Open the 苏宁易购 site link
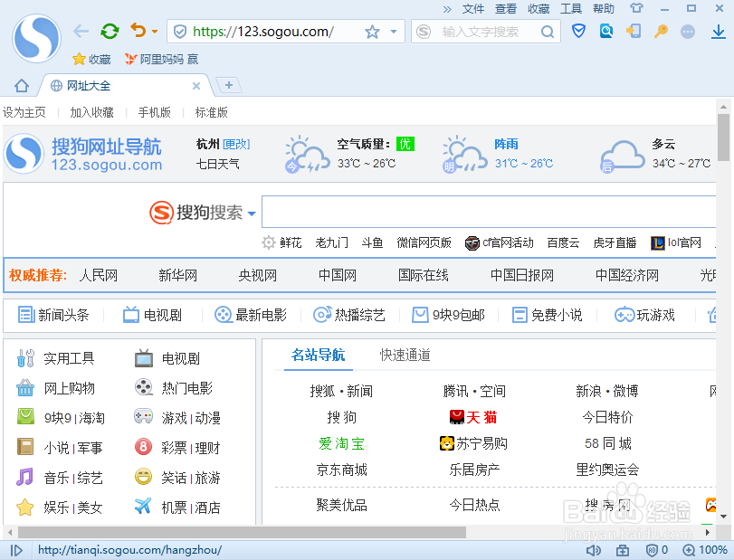The height and width of the screenshot is (560, 734). (473, 443)
